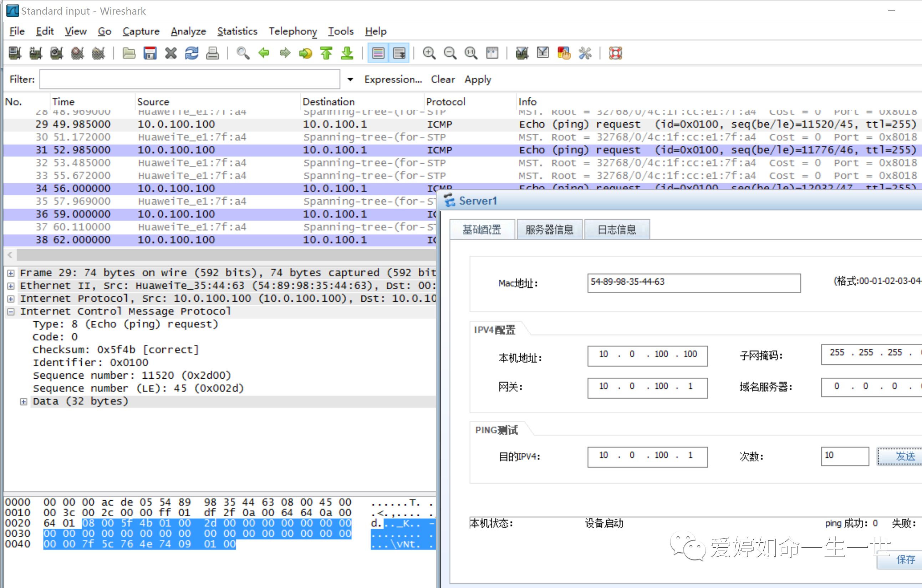Click the zoom in icon
Image resolution: width=922 pixels, height=588 pixels.
[x=429, y=53]
